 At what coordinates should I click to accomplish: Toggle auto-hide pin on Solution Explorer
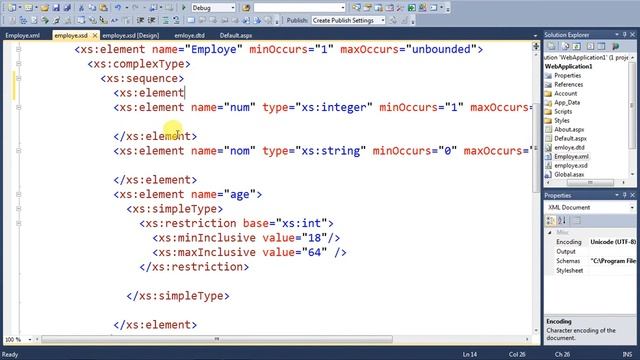click(624, 35)
